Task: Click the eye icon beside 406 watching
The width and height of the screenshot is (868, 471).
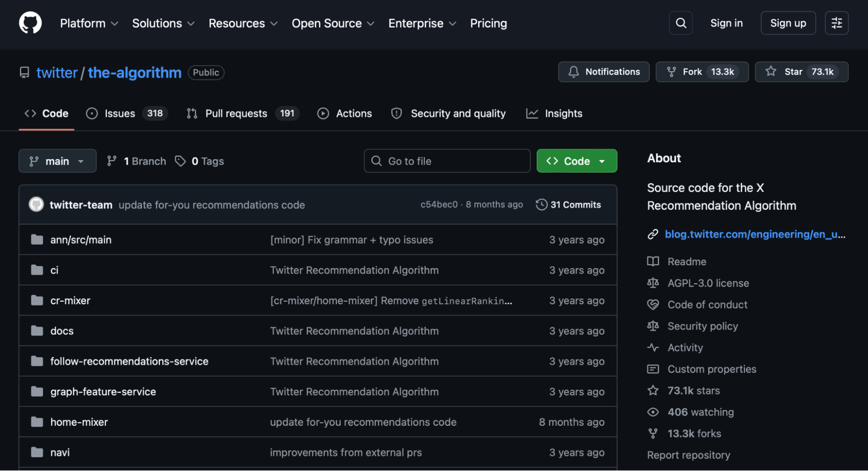Action: (x=653, y=412)
